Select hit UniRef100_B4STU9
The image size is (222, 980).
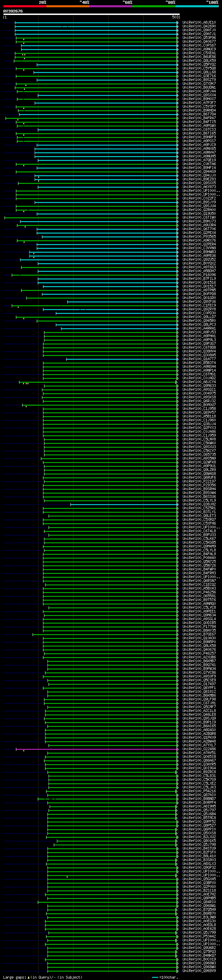[199, 848]
